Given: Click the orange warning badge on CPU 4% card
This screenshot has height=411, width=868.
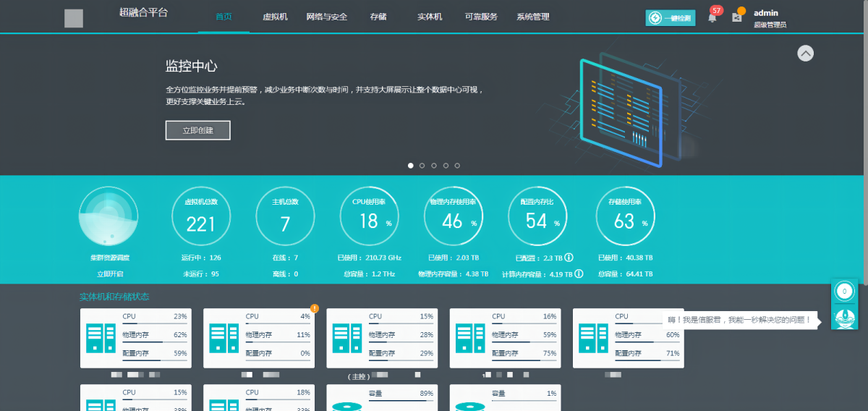Looking at the screenshot, I should [315, 308].
